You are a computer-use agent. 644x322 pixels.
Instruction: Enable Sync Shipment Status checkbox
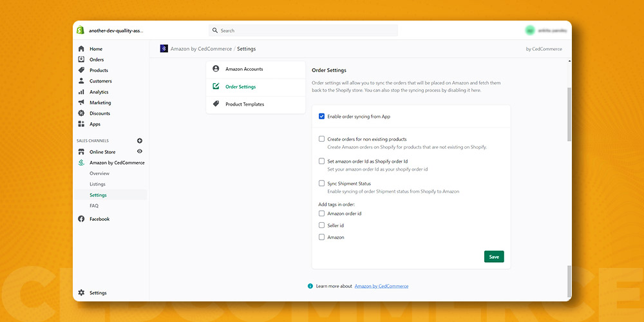[x=321, y=183]
